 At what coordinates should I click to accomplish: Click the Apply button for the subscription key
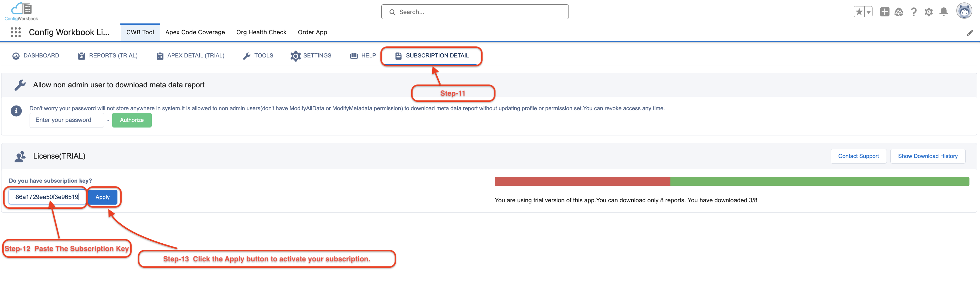[102, 197]
